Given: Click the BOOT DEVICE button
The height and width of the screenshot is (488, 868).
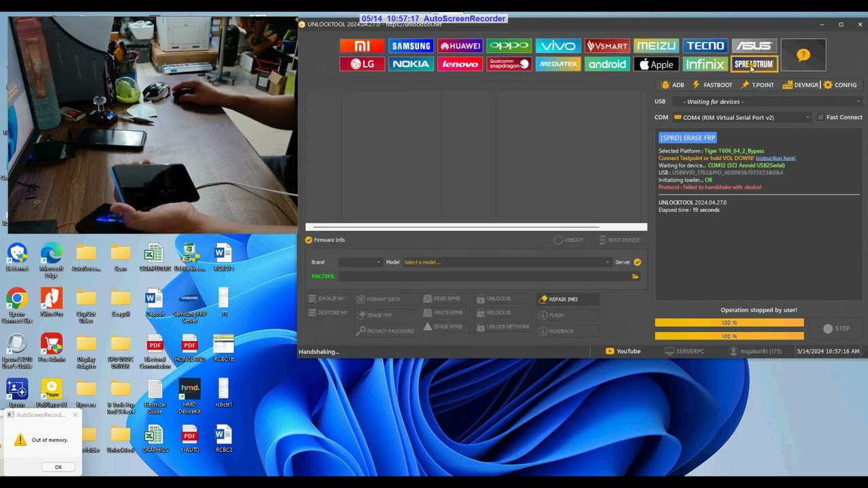Looking at the screenshot, I should tap(620, 240).
